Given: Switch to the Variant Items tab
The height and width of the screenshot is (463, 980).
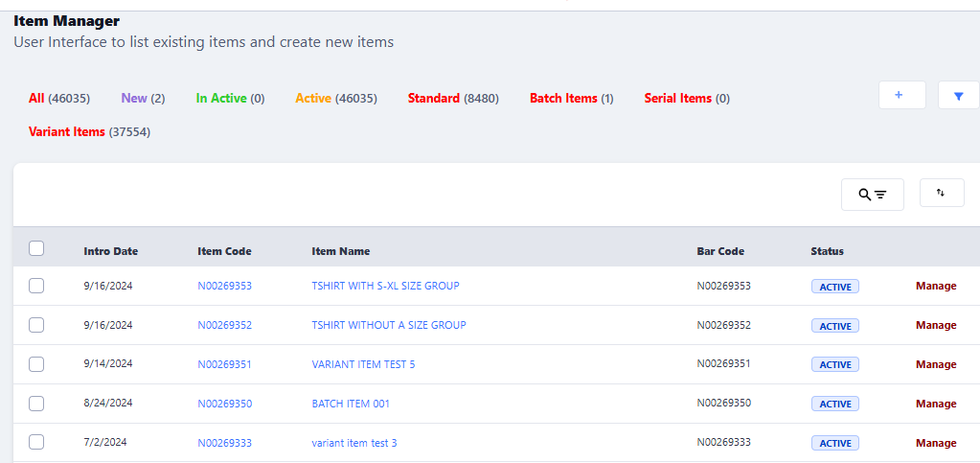Looking at the screenshot, I should coord(67,131).
